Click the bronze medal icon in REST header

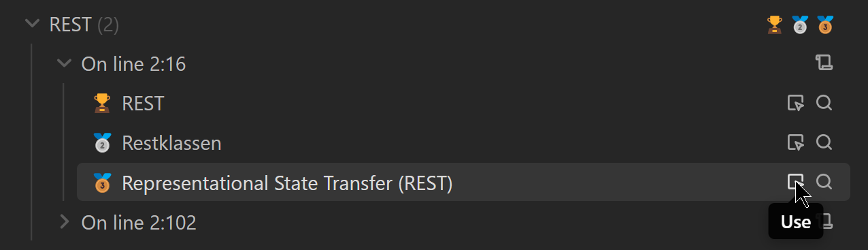pos(824,25)
